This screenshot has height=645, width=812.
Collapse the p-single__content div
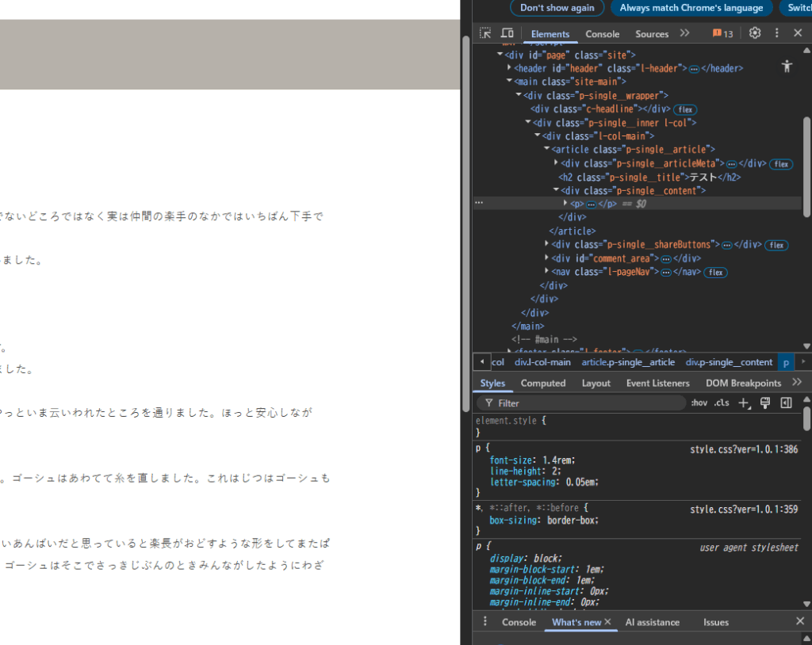[x=555, y=189]
